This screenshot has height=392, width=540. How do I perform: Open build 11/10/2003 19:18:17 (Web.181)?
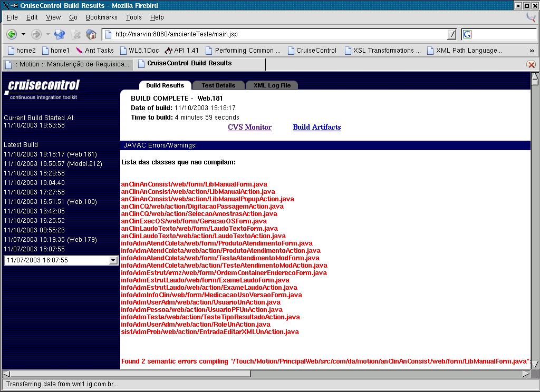tap(50, 154)
